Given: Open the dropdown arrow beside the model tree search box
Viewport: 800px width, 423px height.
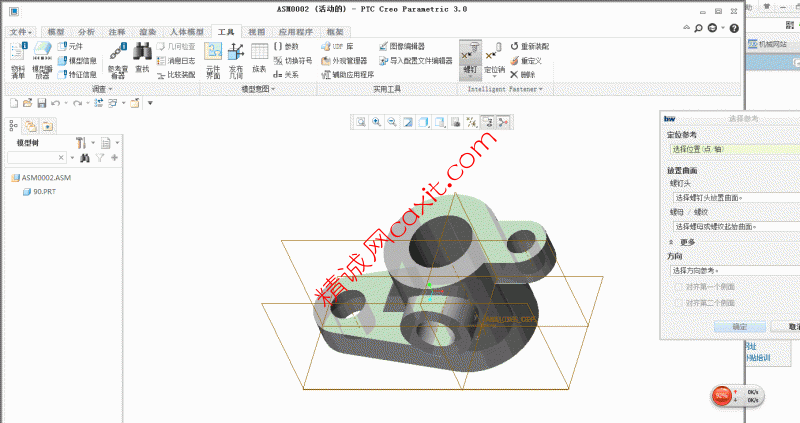Looking at the screenshot, I should [72, 158].
